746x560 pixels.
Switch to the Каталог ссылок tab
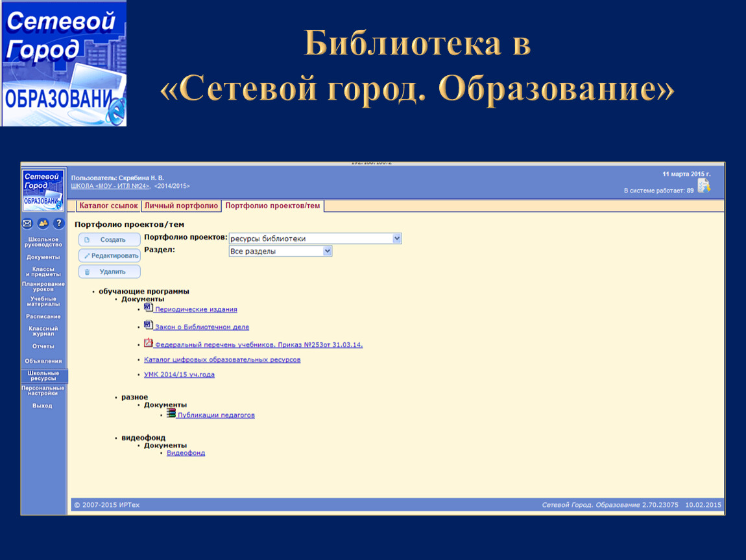[108, 206]
